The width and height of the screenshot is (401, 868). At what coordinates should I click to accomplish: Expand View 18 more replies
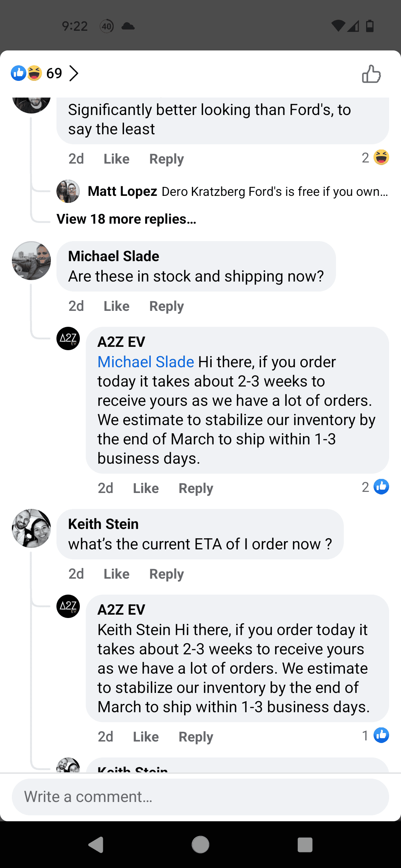pos(126,219)
